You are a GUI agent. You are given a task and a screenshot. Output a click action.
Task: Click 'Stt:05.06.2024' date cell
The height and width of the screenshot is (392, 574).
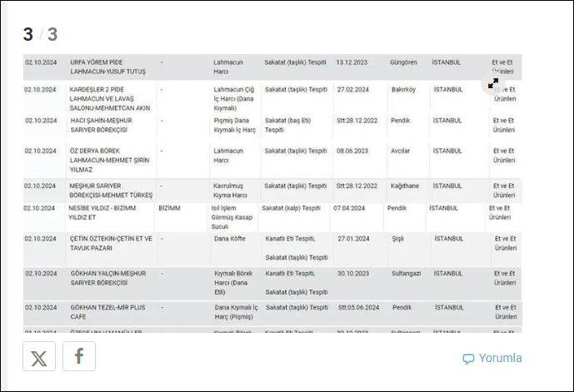pyautogui.click(x=358, y=308)
